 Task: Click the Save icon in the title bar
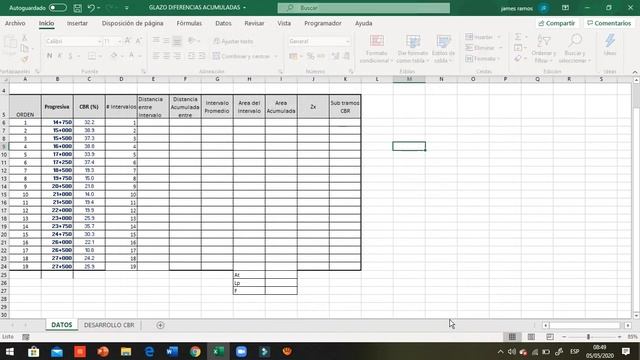click(77, 8)
